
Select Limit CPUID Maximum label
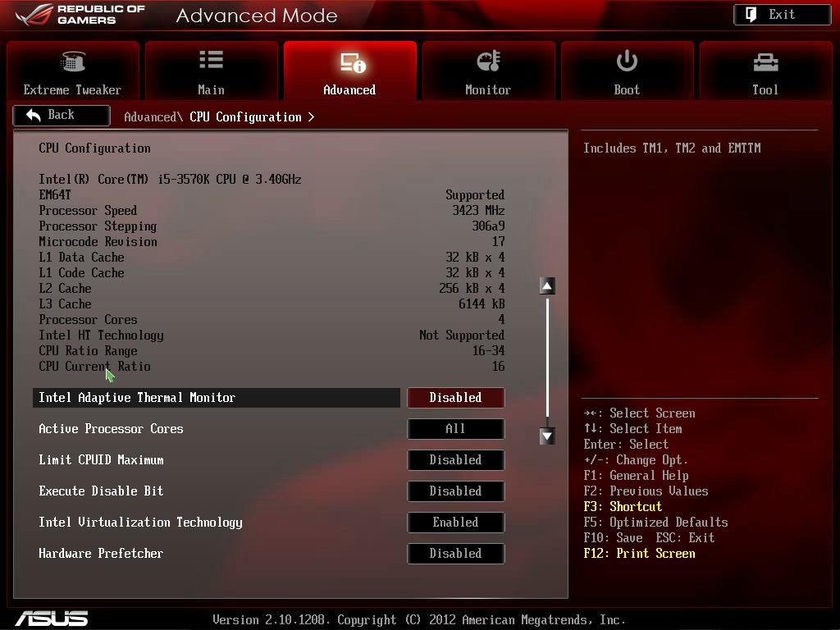[x=101, y=459]
